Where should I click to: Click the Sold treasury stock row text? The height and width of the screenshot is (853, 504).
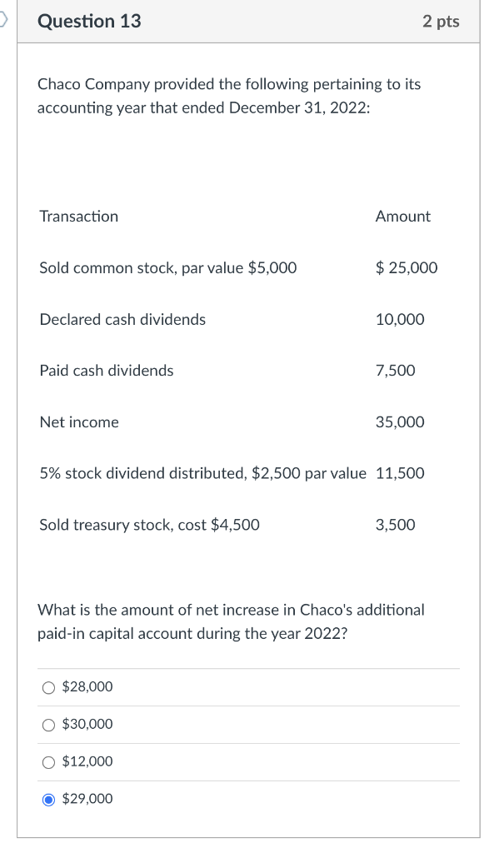(x=149, y=525)
